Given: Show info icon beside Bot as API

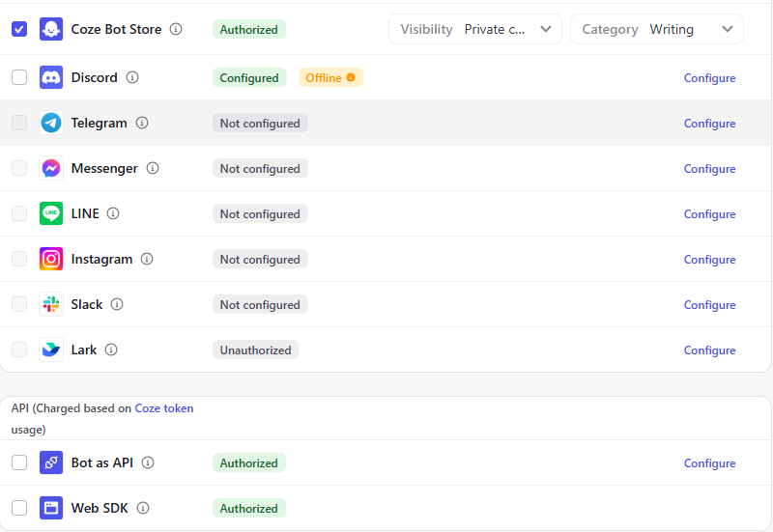Looking at the screenshot, I should tap(148, 462).
